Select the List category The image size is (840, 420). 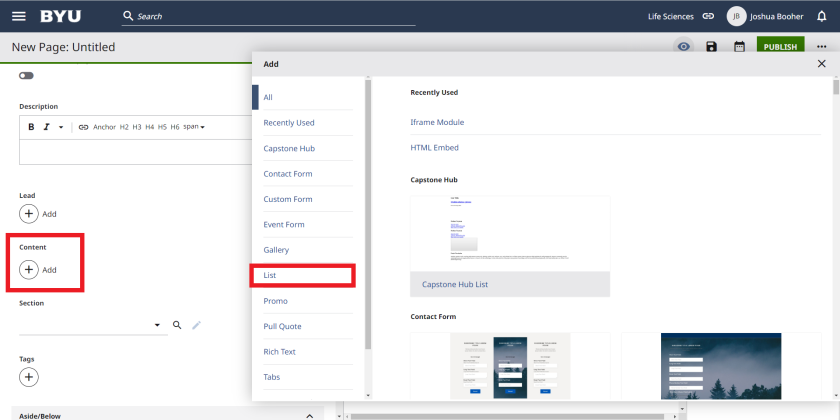[x=301, y=275]
